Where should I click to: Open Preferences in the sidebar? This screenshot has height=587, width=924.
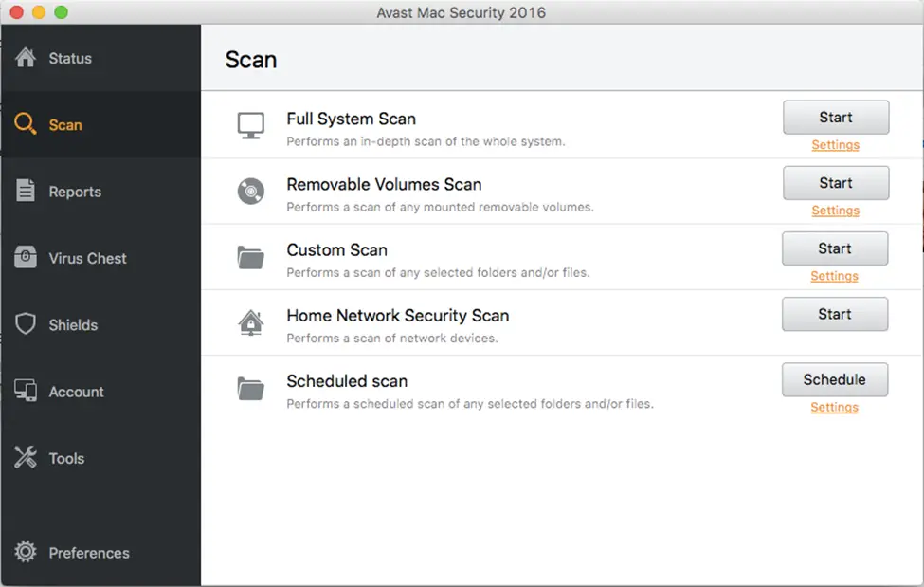100,552
